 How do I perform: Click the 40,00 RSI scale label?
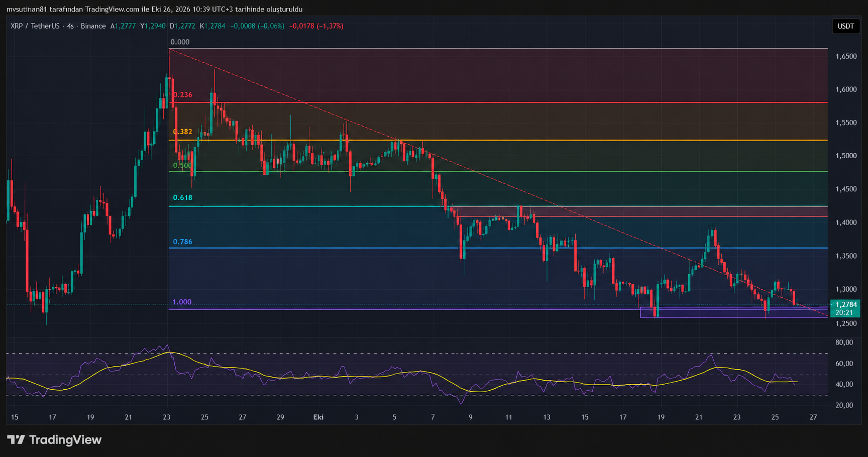tap(844, 385)
